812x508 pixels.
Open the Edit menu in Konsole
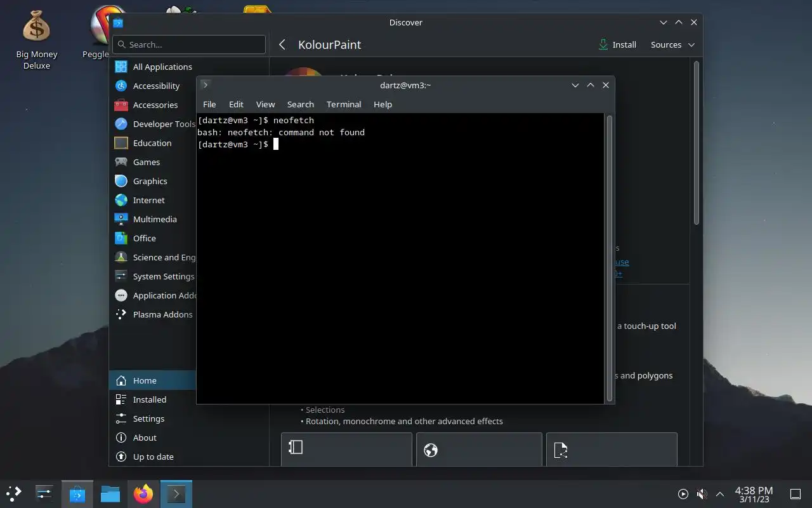pyautogui.click(x=236, y=104)
